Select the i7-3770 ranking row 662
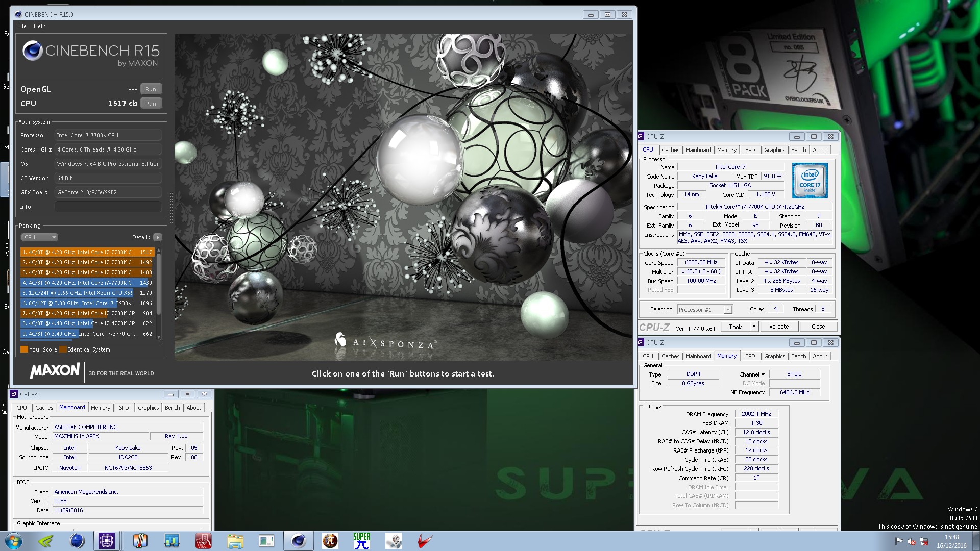The height and width of the screenshot is (551, 980). pos(87,334)
